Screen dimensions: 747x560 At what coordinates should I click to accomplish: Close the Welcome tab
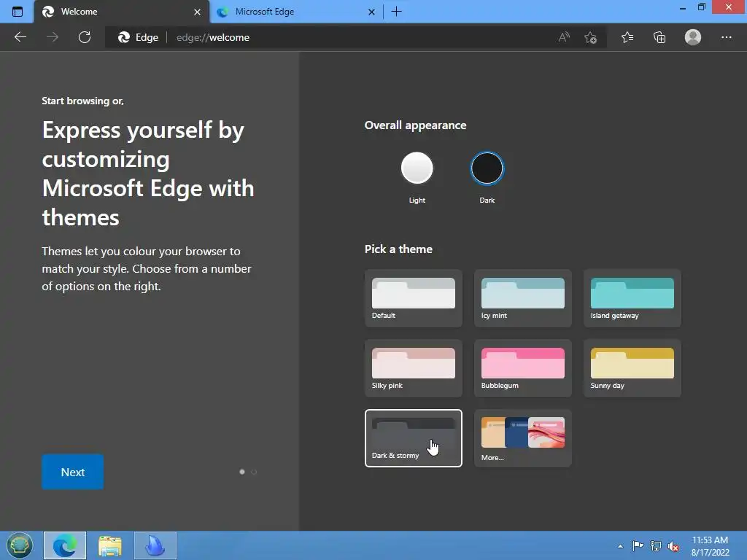(197, 12)
